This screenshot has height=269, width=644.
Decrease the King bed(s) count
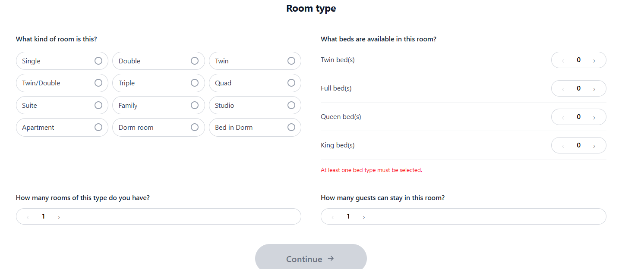(563, 146)
